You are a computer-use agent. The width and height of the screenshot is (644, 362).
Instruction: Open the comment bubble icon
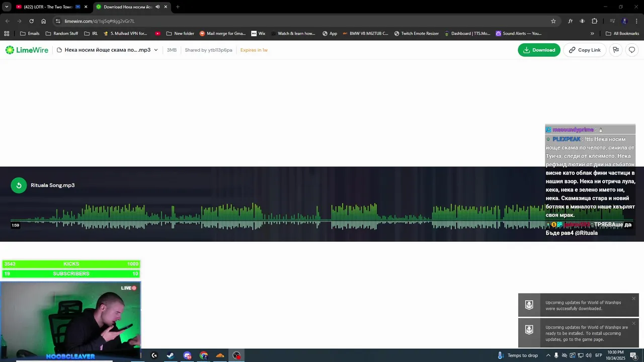pyautogui.click(x=632, y=50)
